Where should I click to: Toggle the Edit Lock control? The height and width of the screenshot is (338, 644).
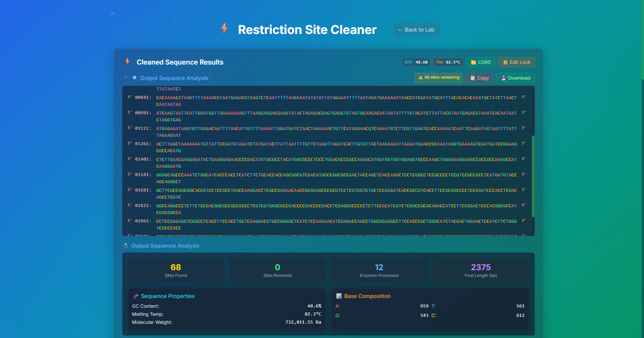tap(516, 62)
